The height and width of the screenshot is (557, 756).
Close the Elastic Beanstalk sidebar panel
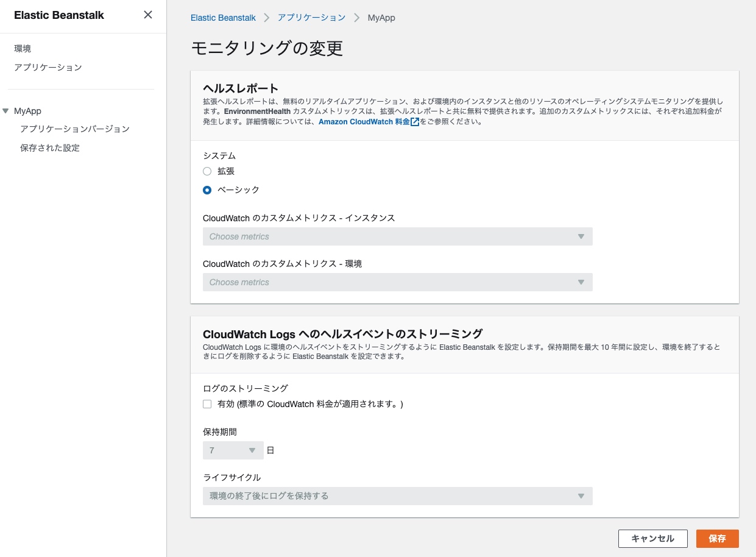(x=148, y=15)
